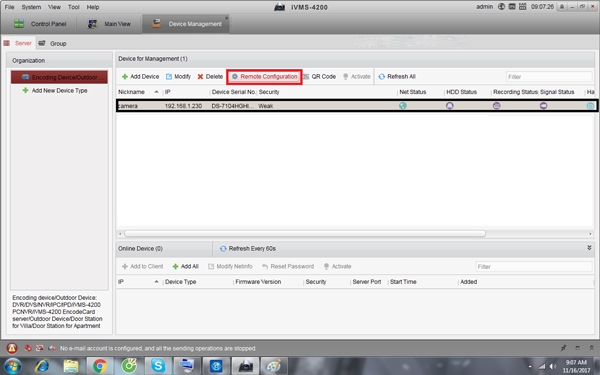
Task: Select Encoding Device/Outdoor in Organization tree
Action: pyautogui.click(x=59, y=77)
